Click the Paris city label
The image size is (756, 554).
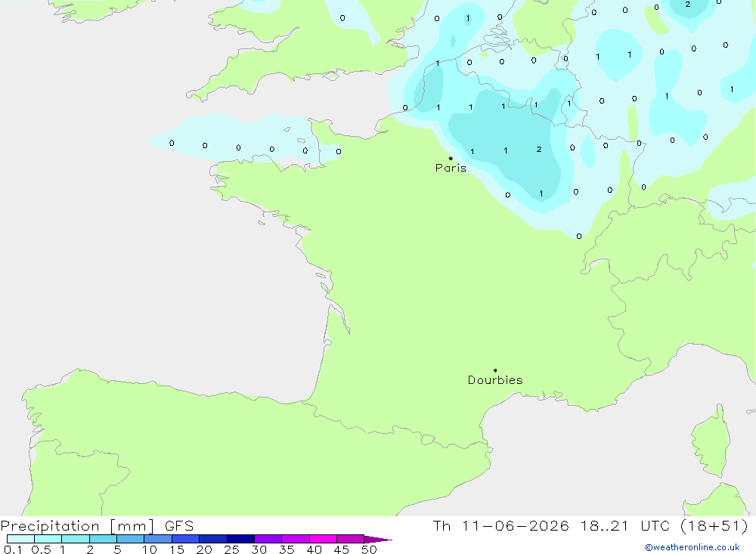(451, 168)
